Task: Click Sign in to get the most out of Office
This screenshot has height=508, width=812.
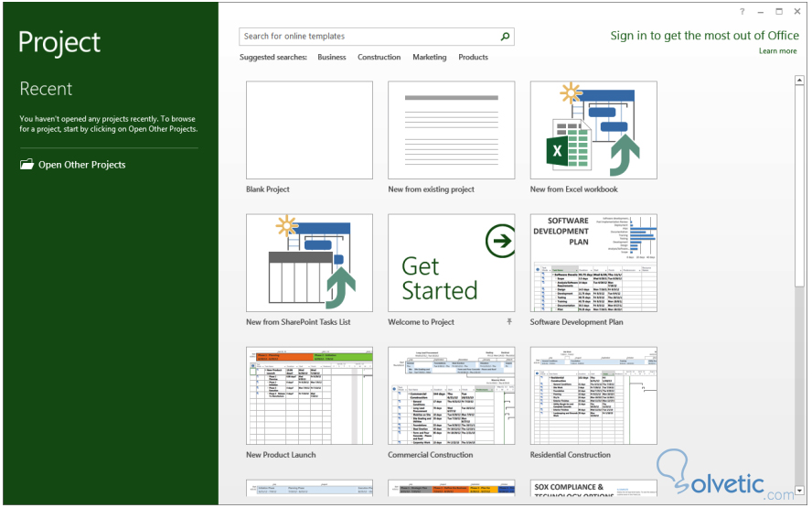Action: tap(704, 36)
